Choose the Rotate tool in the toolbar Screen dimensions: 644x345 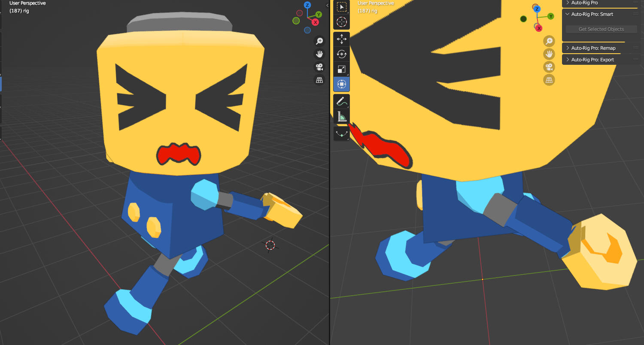click(x=341, y=54)
